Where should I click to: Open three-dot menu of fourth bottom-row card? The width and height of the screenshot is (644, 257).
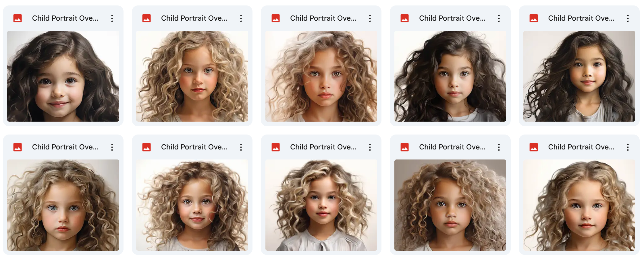(x=499, y=147)
